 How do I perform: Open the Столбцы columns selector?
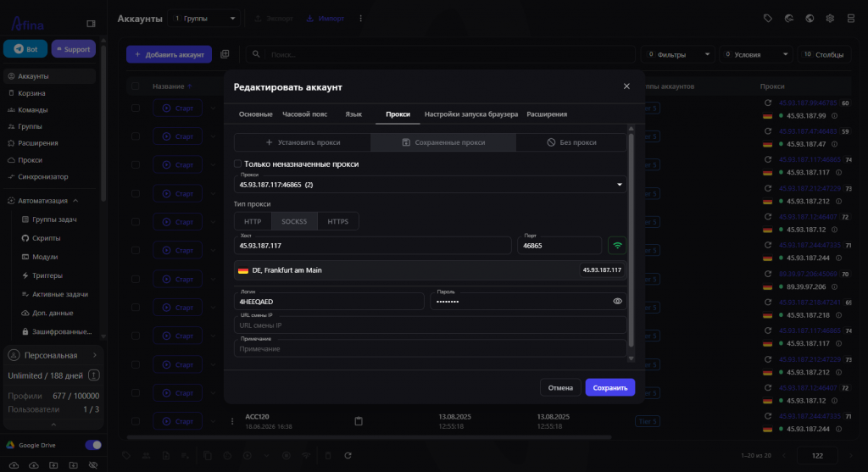tap(824, 54)
